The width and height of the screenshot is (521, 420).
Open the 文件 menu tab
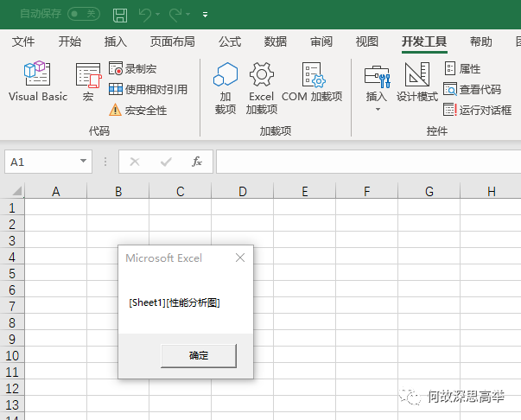pos(23,41)
